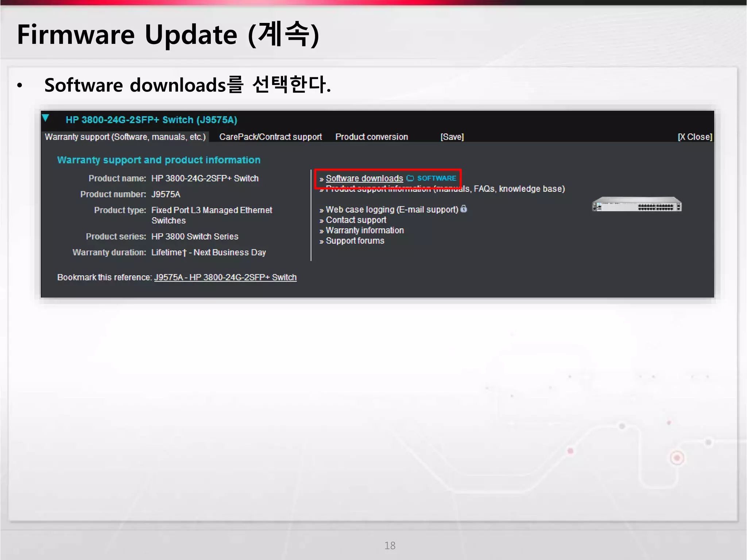Screen dimensions: 747x560
Task: Open the Product conversion tab
Action: click(x=371, y=137)
